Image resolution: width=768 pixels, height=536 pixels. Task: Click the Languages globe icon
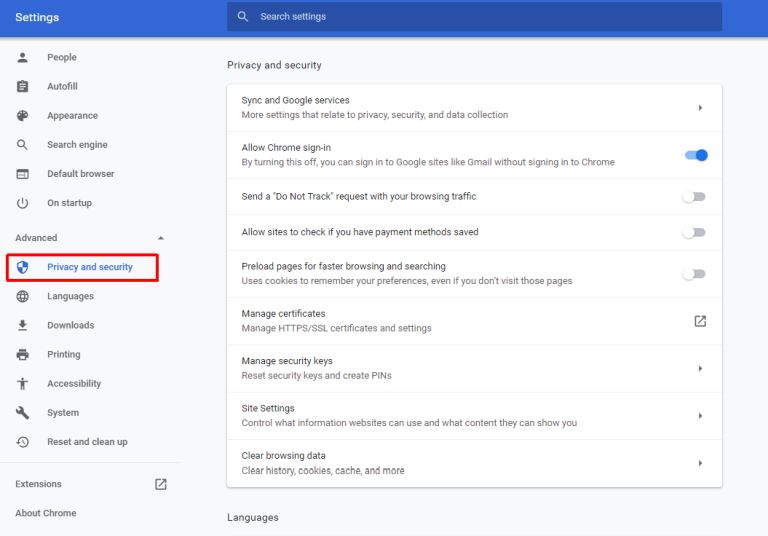tap(23, 296)
